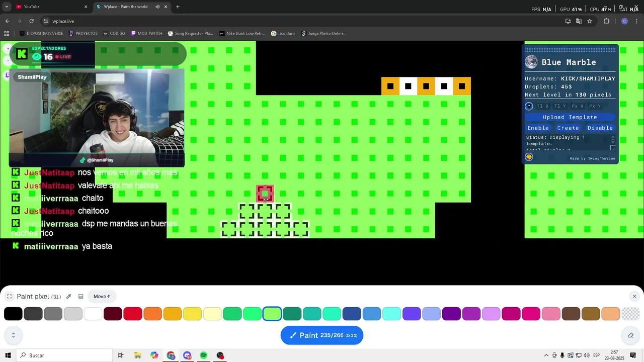Open DISPOSITIVOS VERSE bookmark
Viewport: 644px width, 362px height.
[x=41, y=34]
